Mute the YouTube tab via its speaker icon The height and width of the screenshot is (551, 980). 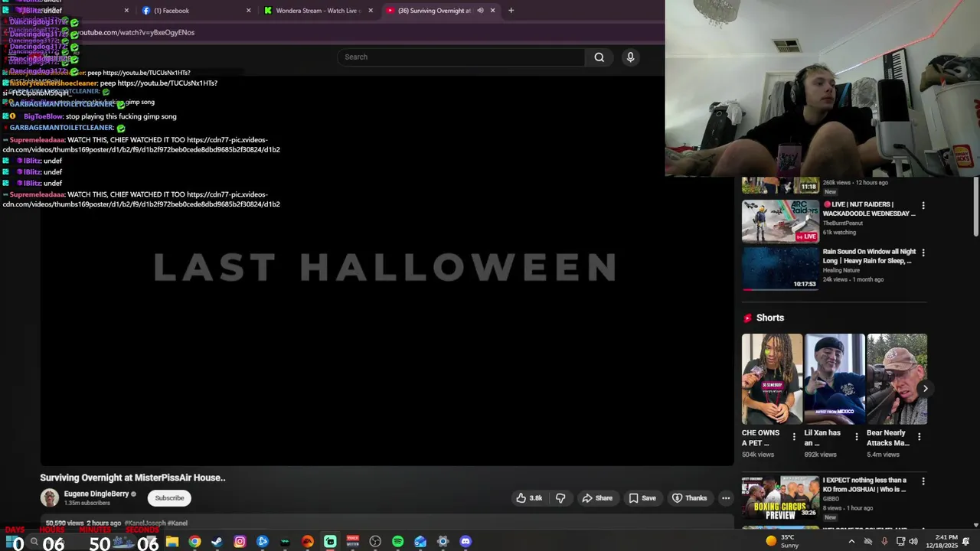[x=480, y=11]
